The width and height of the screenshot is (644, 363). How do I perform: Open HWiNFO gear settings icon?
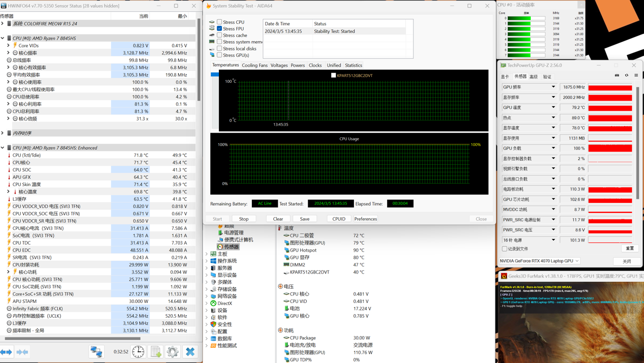pyautogui.click(x=173, y=352)
